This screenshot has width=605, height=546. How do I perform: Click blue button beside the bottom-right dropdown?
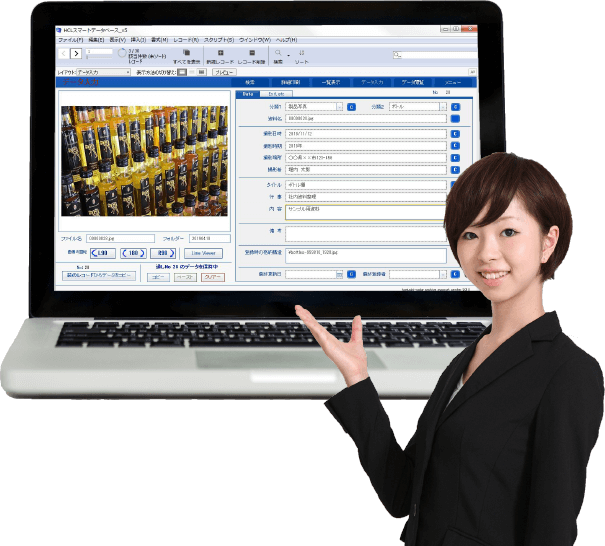click(x=455, y=274)
